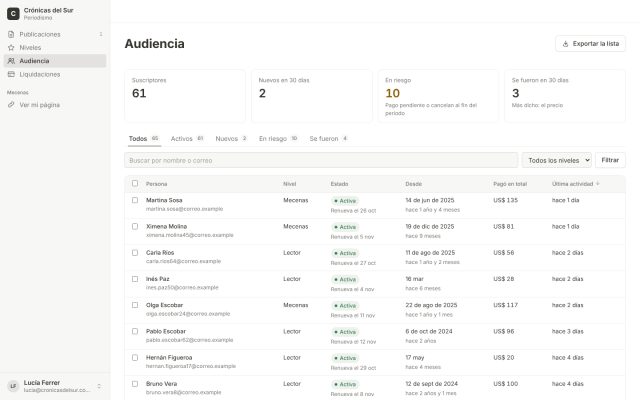Open Publicaciones from the sidebar
The width and height of the screenshot is (640, 400).
(x=55, y=34)
